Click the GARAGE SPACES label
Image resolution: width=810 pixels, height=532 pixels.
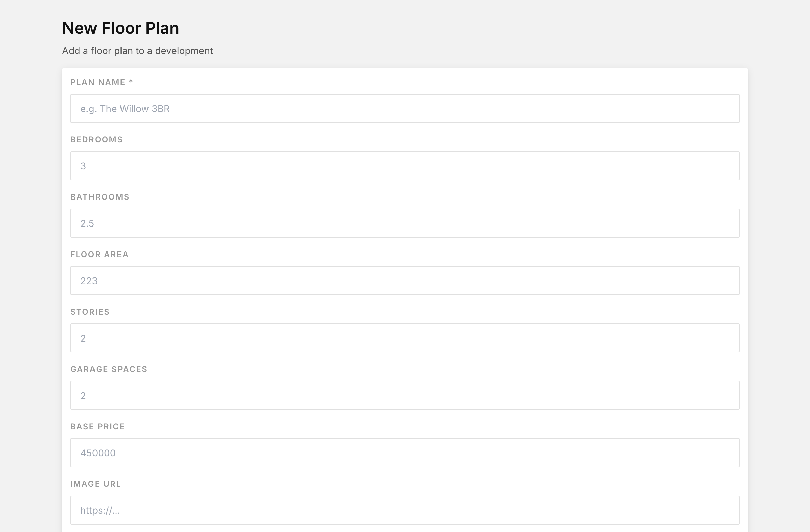click(x=109, y=369)
